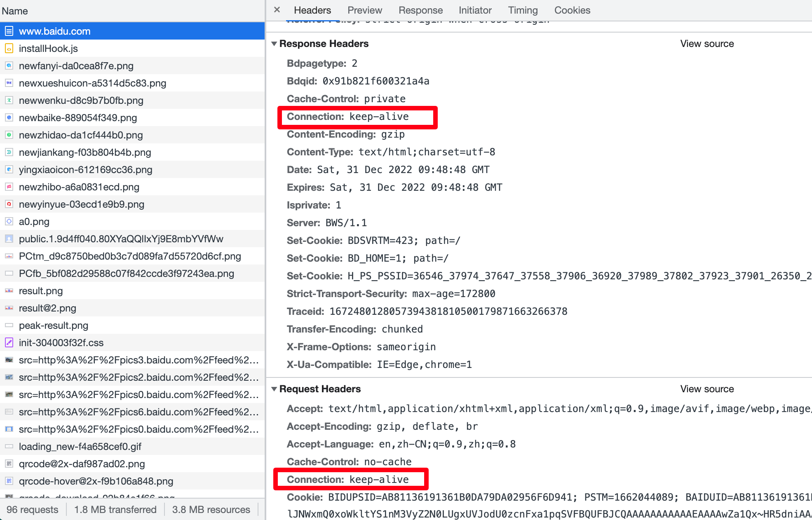Switch to the Preview tab

pyautogui.click(x=364, y=10)
